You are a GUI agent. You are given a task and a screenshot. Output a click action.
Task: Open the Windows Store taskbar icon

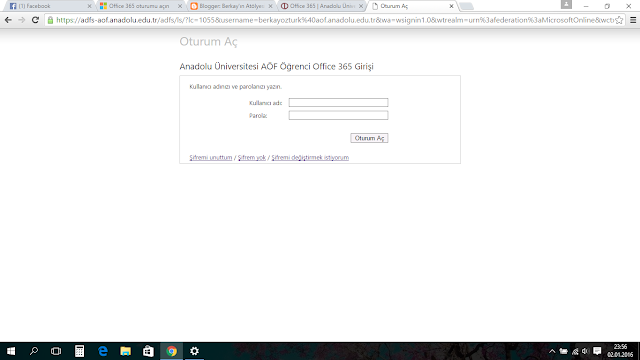coord(148,351)
